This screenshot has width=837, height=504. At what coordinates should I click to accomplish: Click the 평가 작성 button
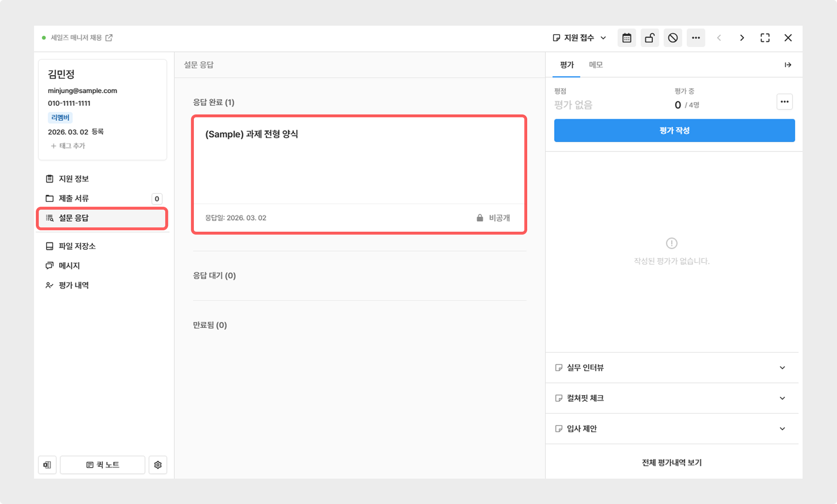pyautogui.click(x=674, y=130)
